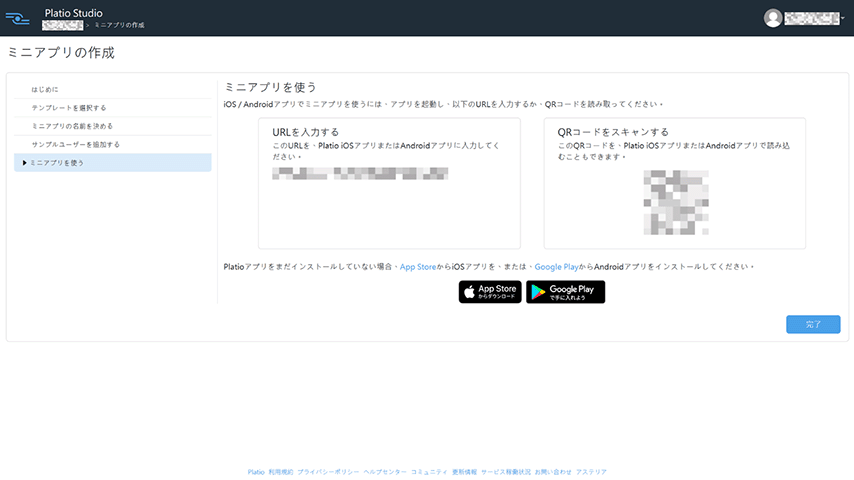The image size is (854, 480).
Task: Go to the テンプレートを選択する step
Action: (113, 108)
